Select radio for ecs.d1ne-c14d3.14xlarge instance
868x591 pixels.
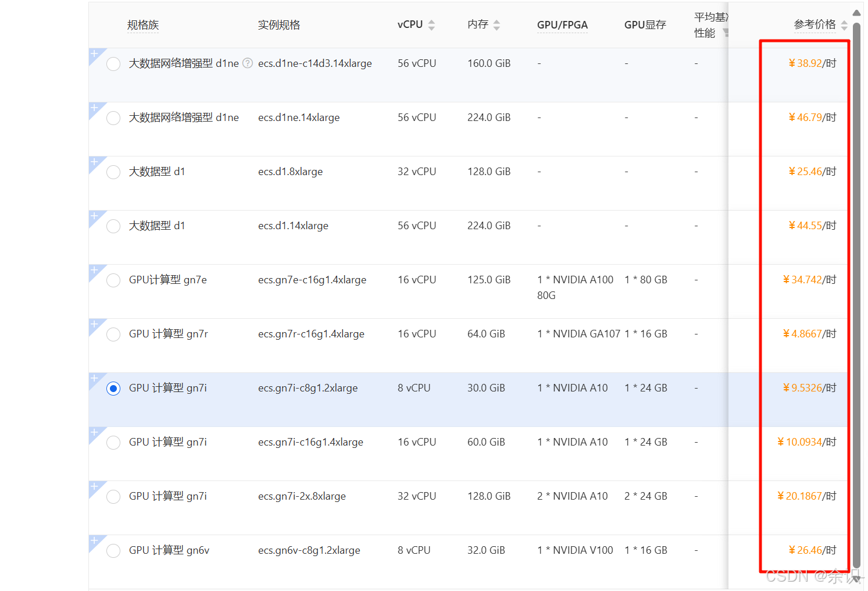coord(113,64)
